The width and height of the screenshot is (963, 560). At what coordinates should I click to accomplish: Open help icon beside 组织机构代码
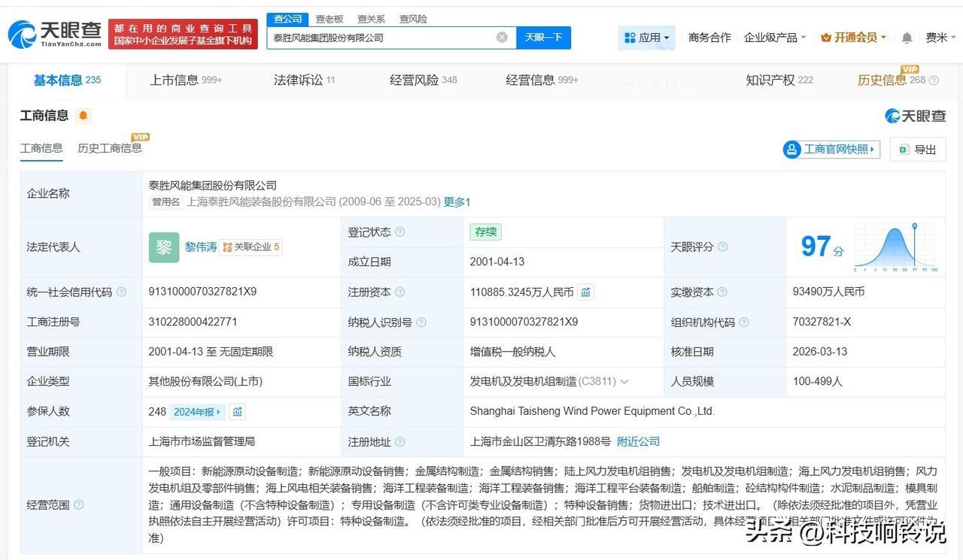click(743, 322)
